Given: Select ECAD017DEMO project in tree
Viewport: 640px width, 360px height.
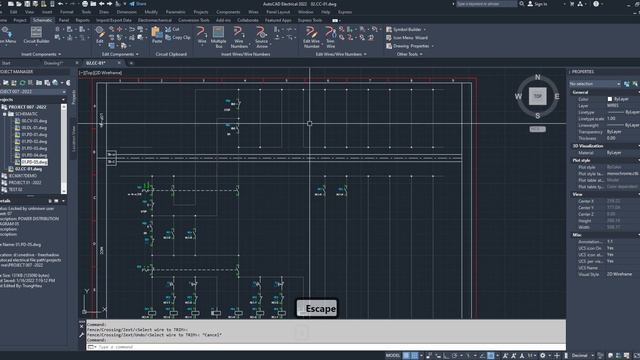Looking at the screenshot, I should click(23, 176).
